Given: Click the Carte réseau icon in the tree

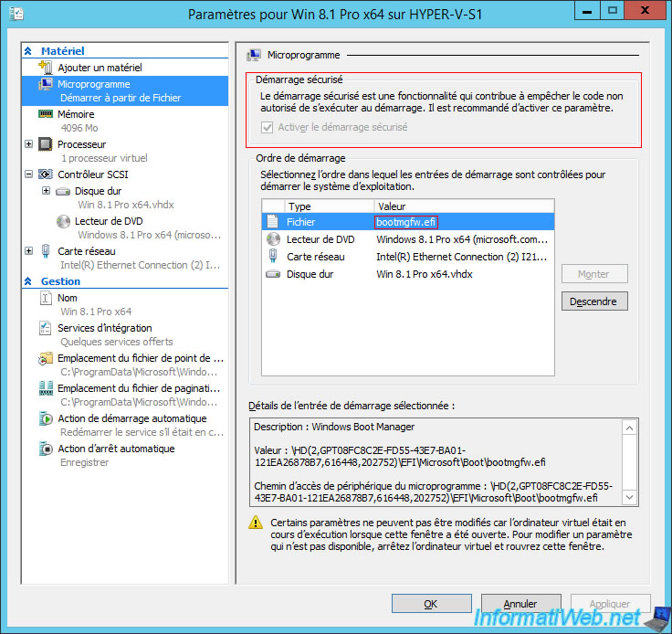Looking at the screenshot, I should 46,251.
